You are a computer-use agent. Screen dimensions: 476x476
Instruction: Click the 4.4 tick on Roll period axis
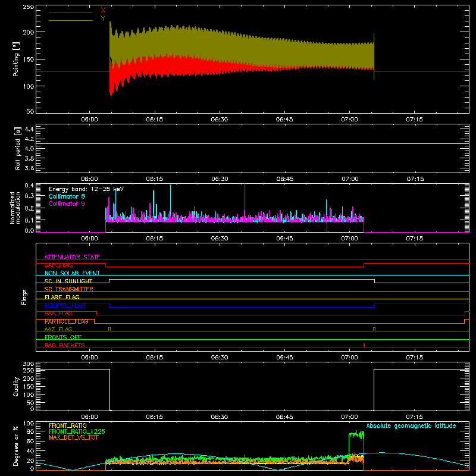29,129
